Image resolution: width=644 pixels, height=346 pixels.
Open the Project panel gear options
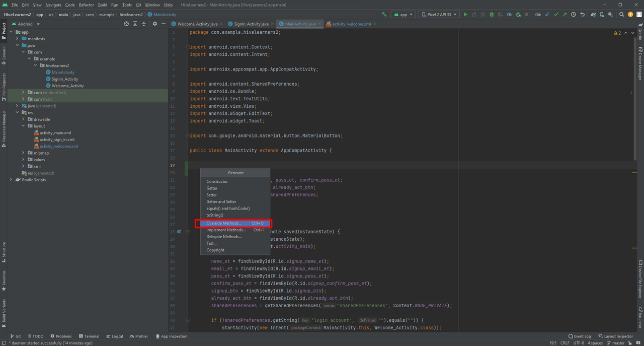click(154, 24)
